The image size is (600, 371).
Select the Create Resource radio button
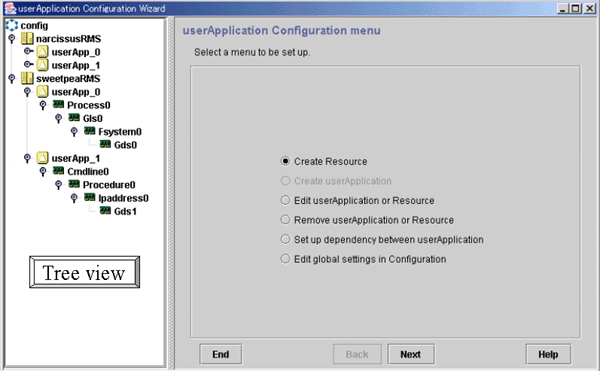point(285,161)
